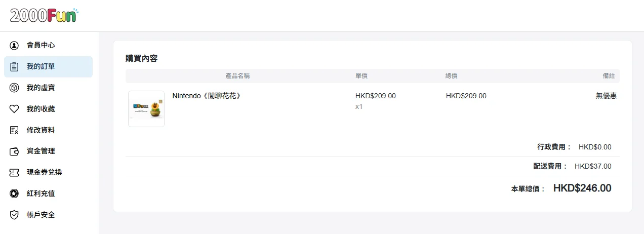Open 我的收藏 page
Viewport: 644px width, 234px height.
point(41,109)
